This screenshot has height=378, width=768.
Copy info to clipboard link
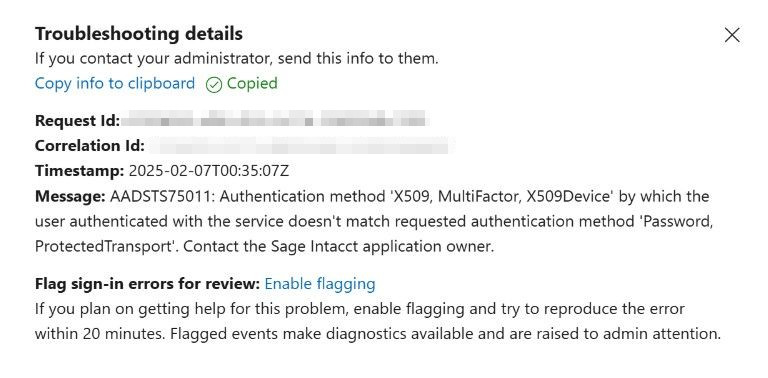pos(115,83)
